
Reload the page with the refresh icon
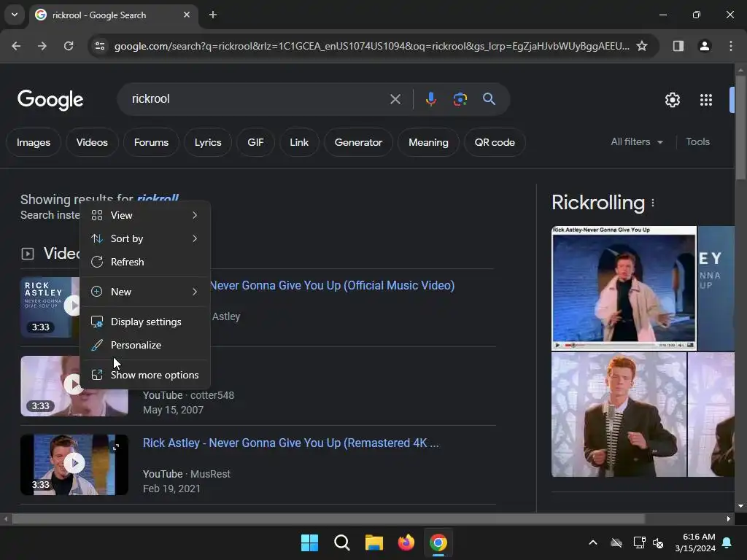coord(69,46)
